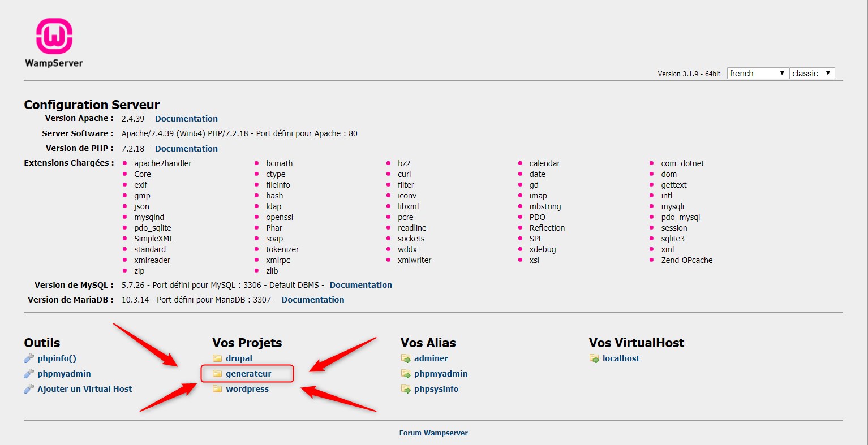Click alias icon next to Vos Alias phpmyadmin
Image resolution: width=868 pixels, height=445 pixels.
(406, 374)
